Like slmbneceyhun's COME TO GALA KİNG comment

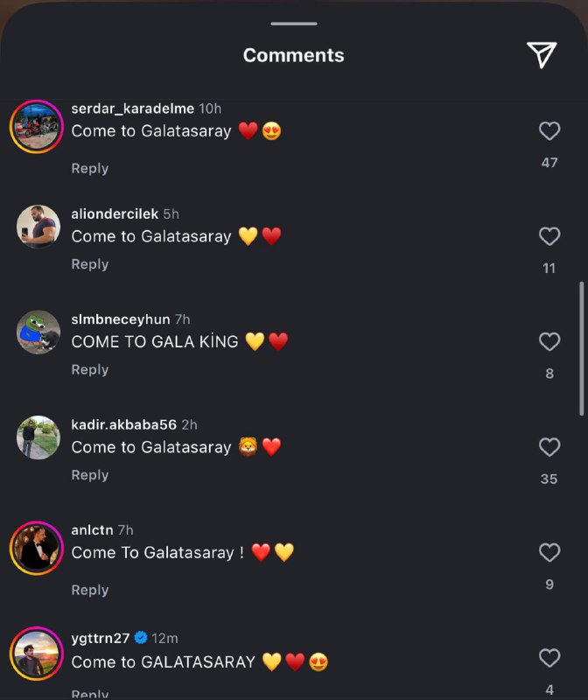tap(549, 341)
